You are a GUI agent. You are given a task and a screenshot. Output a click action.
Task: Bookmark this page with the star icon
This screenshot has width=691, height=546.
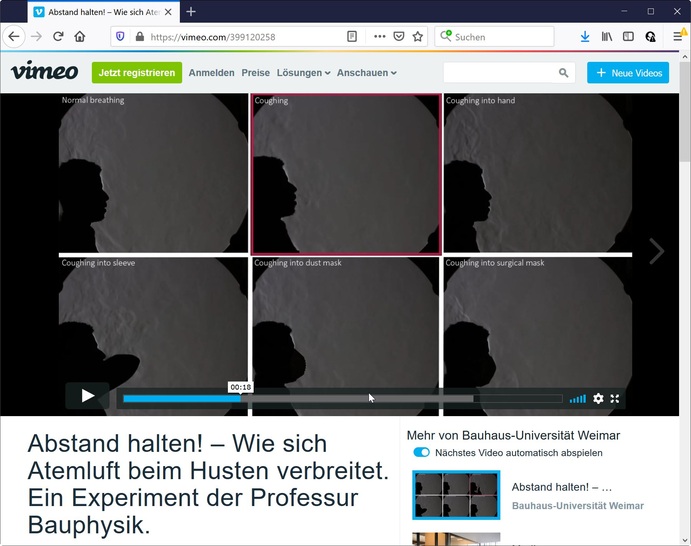418,37
